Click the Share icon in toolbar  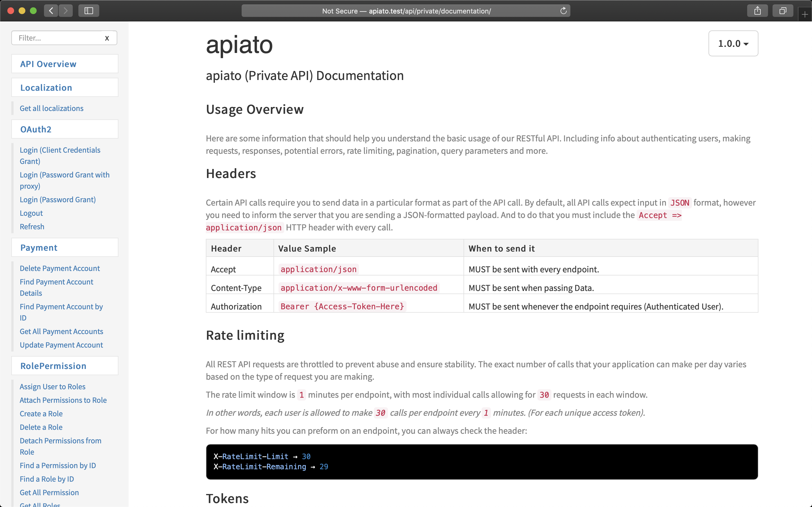pyautogui.click(x=757, y=11)
